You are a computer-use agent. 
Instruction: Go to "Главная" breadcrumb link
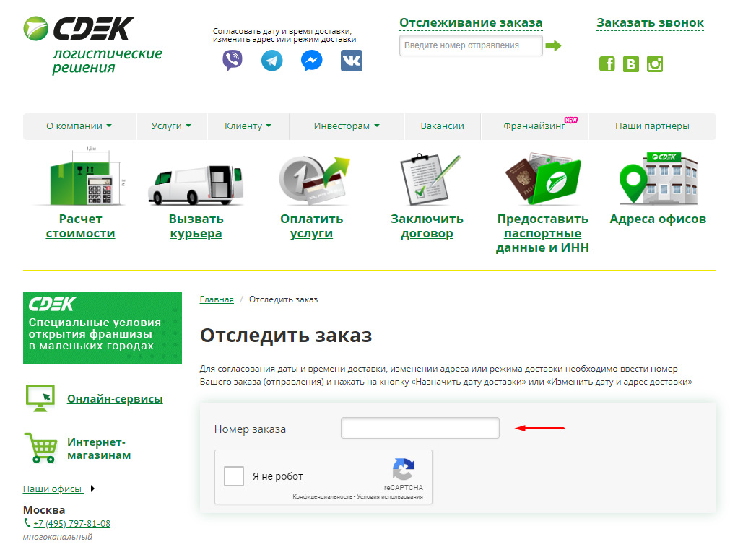pyautogui.click(x=217, y=299)
